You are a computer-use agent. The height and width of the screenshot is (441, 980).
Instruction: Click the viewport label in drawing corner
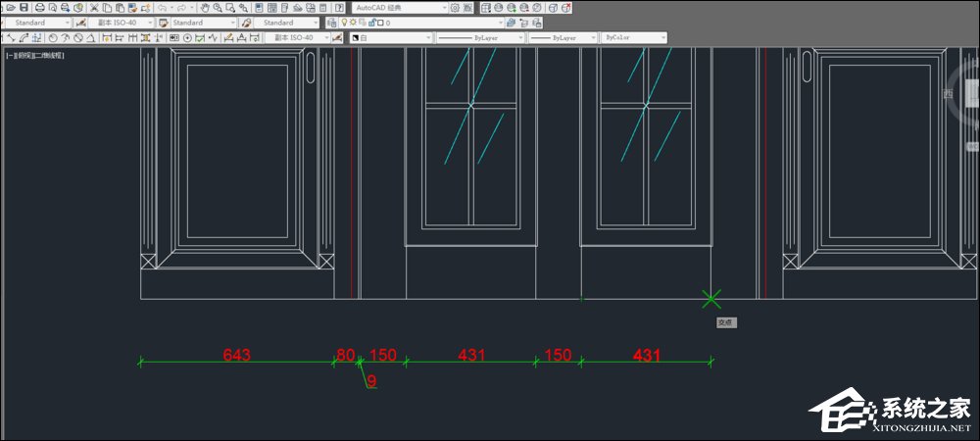pyautogui.click(x=35, y=56)
